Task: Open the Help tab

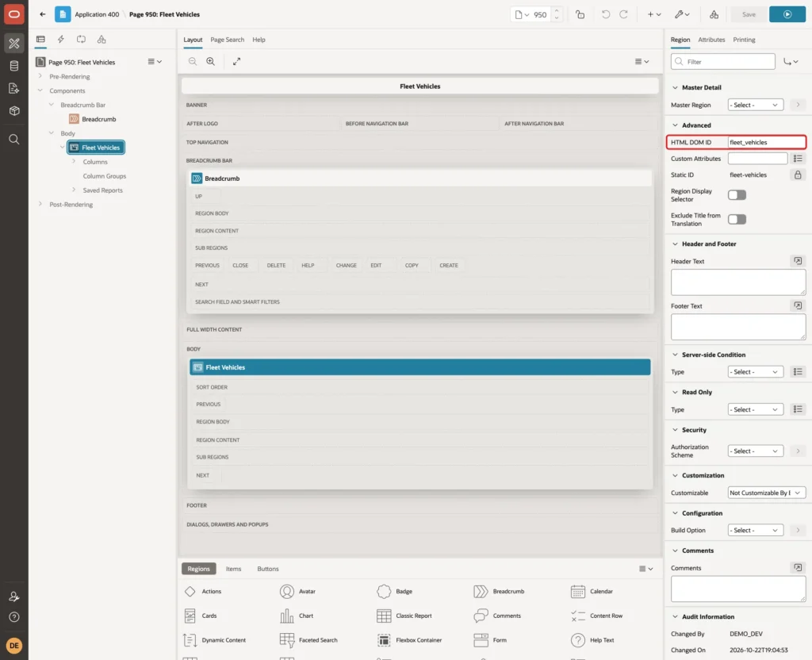Action: coord(259,40)
